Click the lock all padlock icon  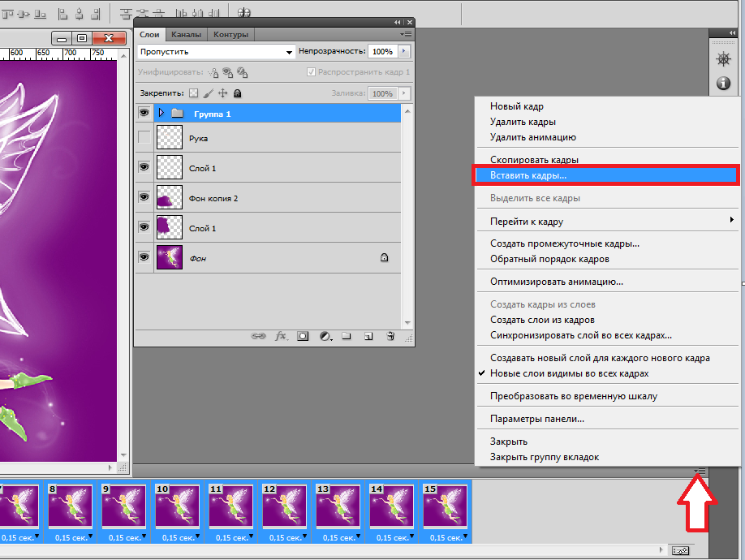[238, 93]
